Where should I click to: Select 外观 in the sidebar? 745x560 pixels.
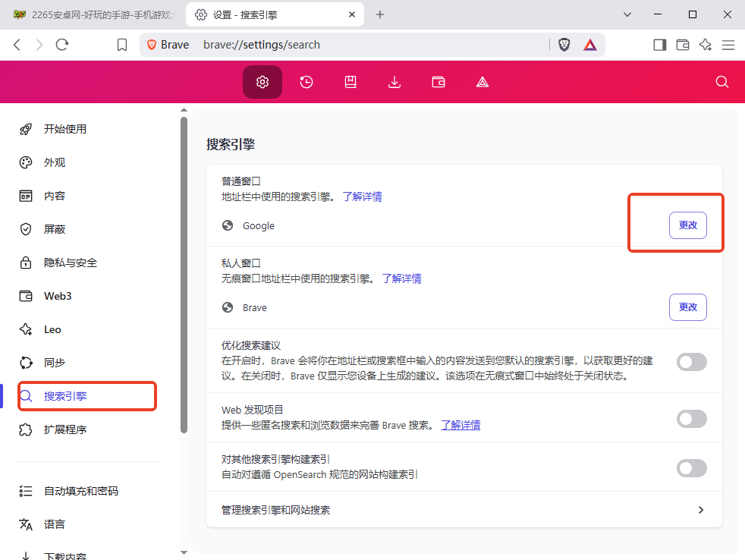[x=55, y=162]
